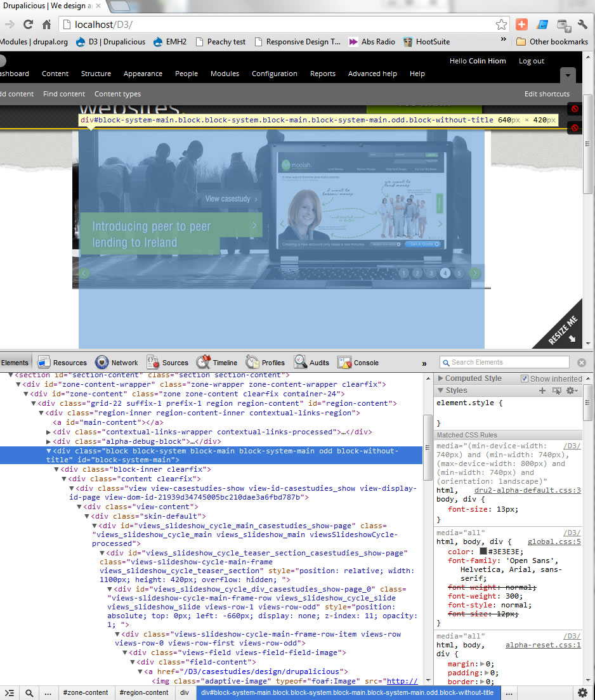595x700 pixels.
Task: Clear the Search Elements field
Action: 582,363
